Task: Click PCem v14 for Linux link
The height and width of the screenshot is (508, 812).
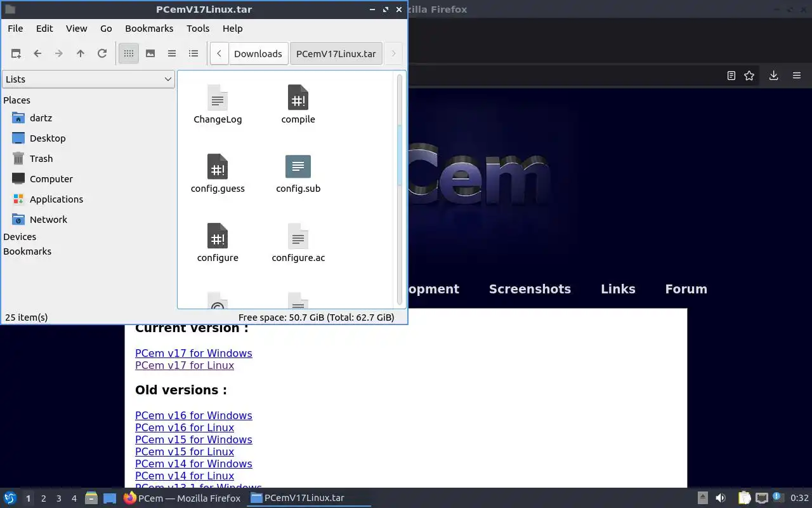Action: point(185,476)
